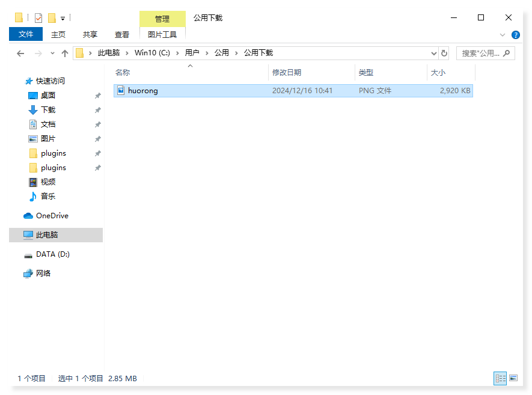Click the OneDrive cloud icon
This screenshot has width=532, height=395.
(x=28, y=215)
